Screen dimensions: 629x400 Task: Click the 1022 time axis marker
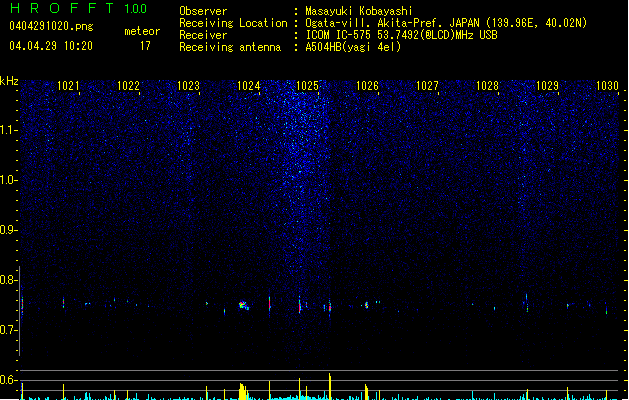128,86
